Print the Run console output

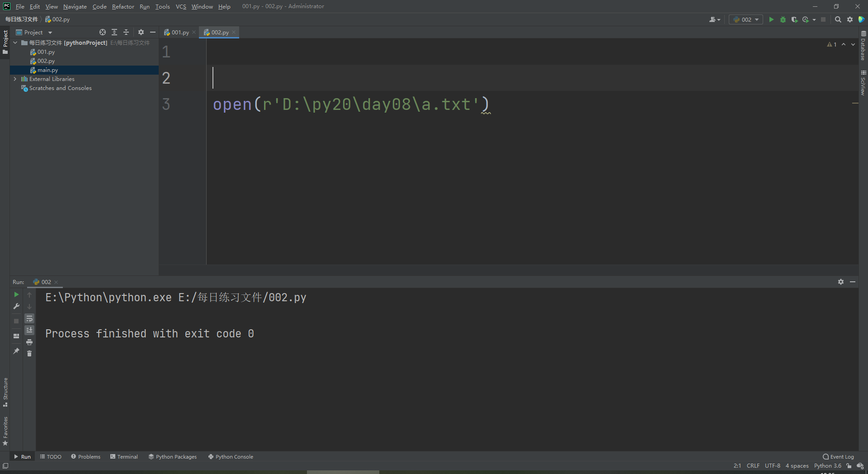pyautogui.click(x=29, y=342)
